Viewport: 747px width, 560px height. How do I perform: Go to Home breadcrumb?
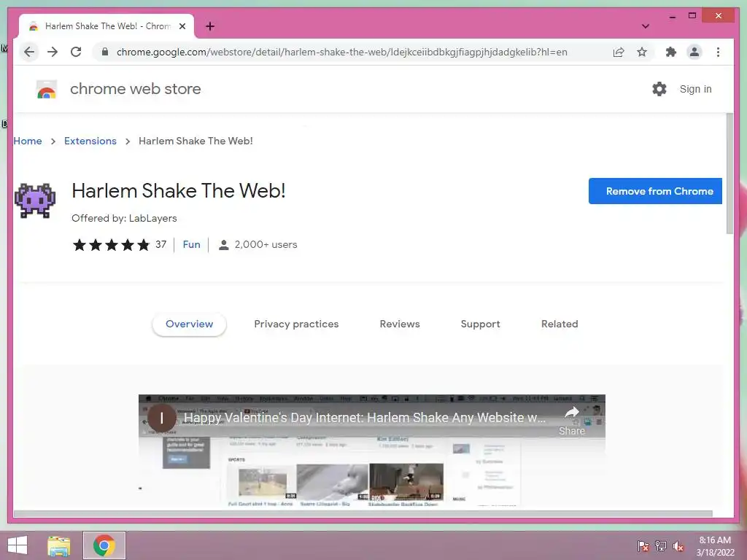point(28,141)
